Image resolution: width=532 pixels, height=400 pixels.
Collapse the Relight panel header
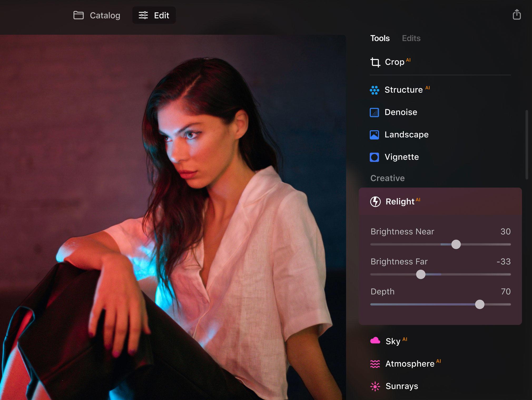point(440,202)
